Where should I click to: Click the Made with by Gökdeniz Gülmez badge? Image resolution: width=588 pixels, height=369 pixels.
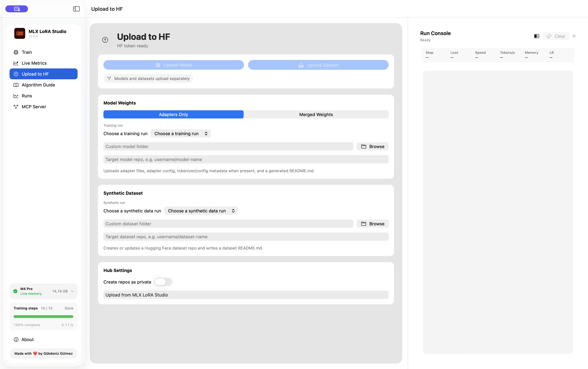43,353
